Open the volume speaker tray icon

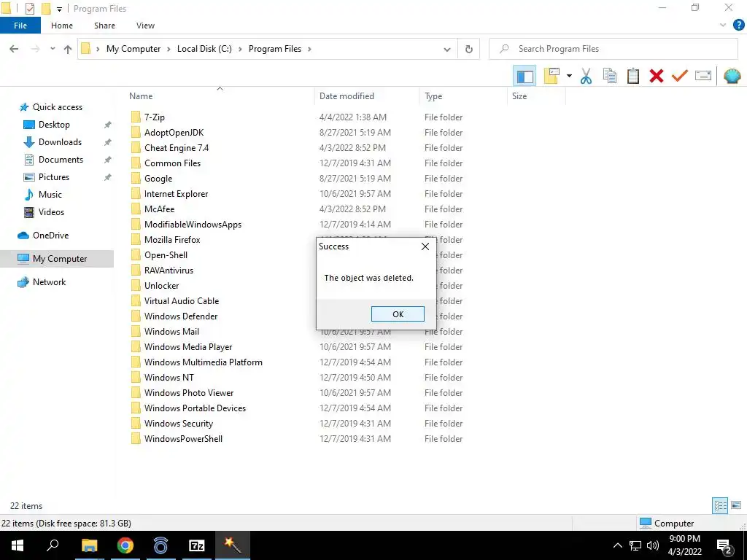click(653, 545)
